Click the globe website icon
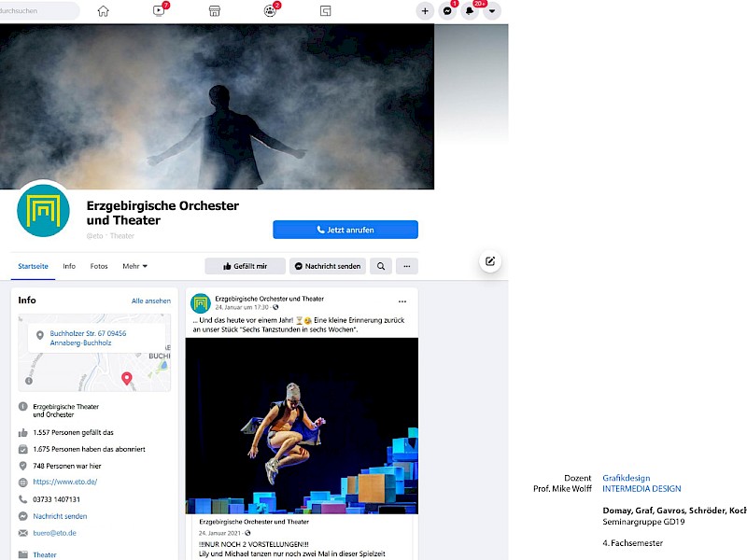The height and width of the screenshot is (560, 747). point(22,483)
